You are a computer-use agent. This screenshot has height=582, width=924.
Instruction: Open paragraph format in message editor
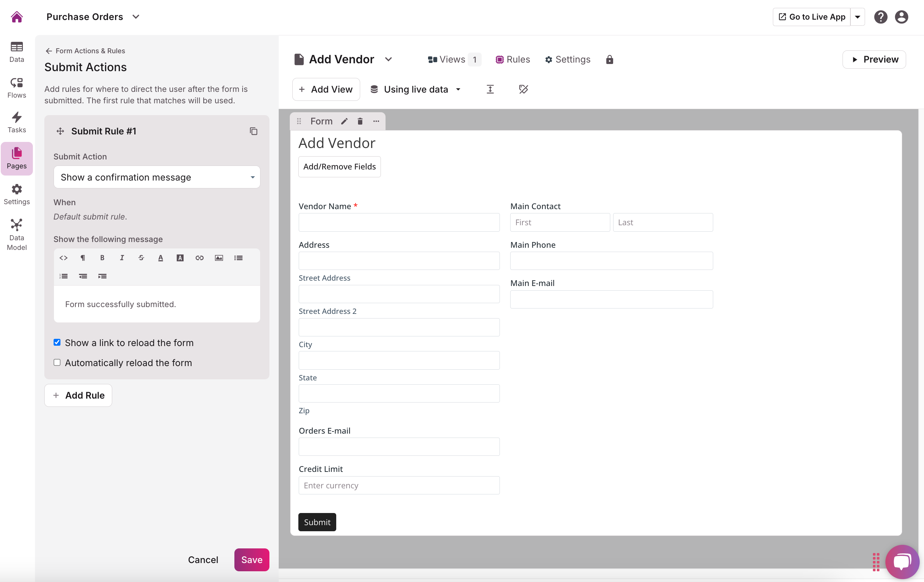click(83, 258)
